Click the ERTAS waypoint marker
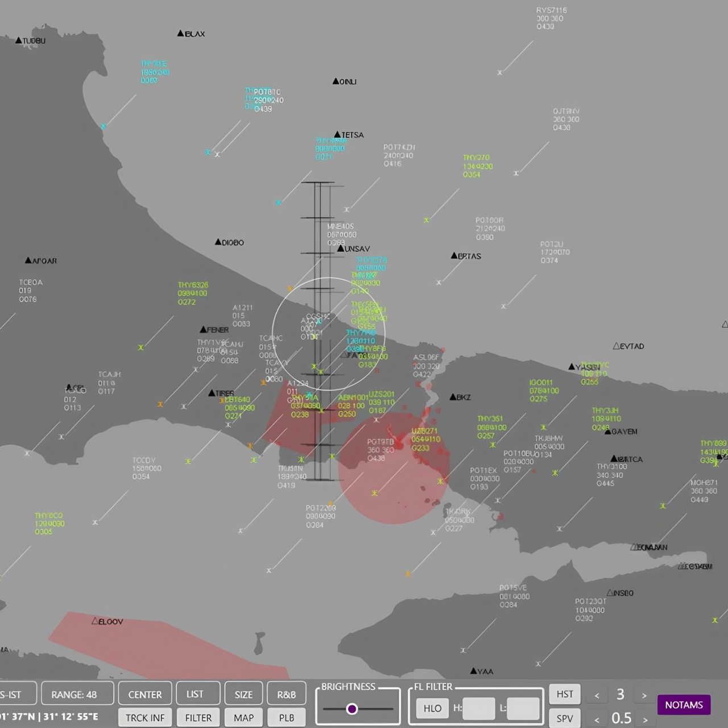This screenshot has width=728, height=728. tap(454, 256)
